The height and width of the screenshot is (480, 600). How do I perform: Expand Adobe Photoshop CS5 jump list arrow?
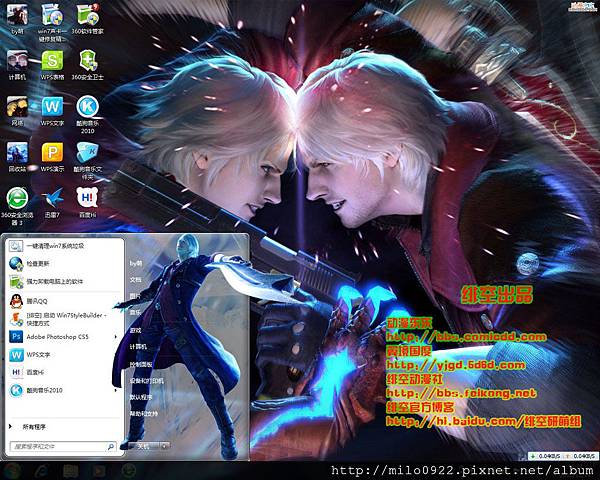116,337
